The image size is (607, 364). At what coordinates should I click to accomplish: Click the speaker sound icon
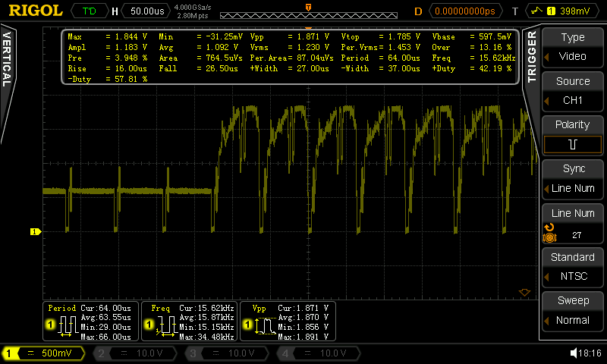pos(574,353)
